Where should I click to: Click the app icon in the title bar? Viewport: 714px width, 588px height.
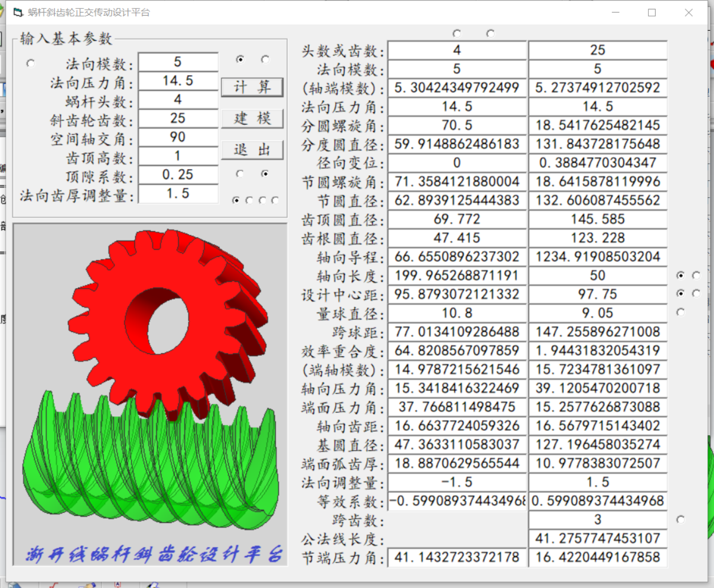click(x=18, y=13)
